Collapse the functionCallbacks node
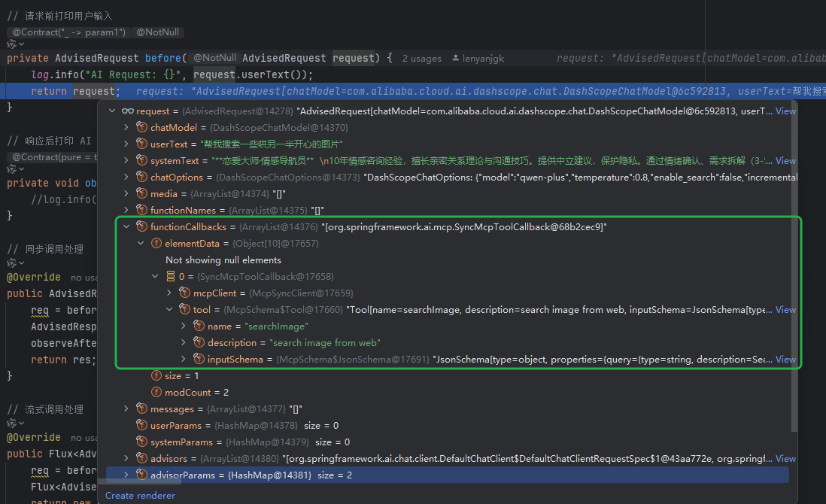 coord(126,226)
